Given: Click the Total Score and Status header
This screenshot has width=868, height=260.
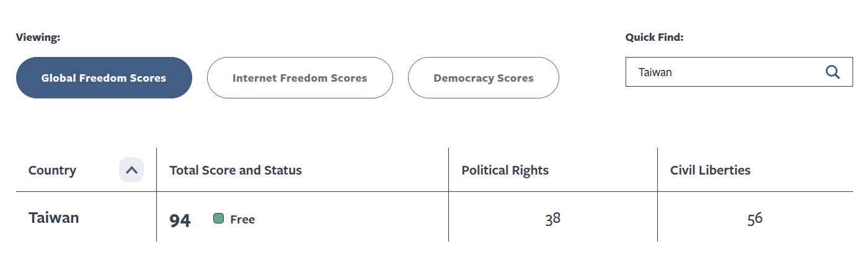Looking at the screenshot, I should point(236,170).
